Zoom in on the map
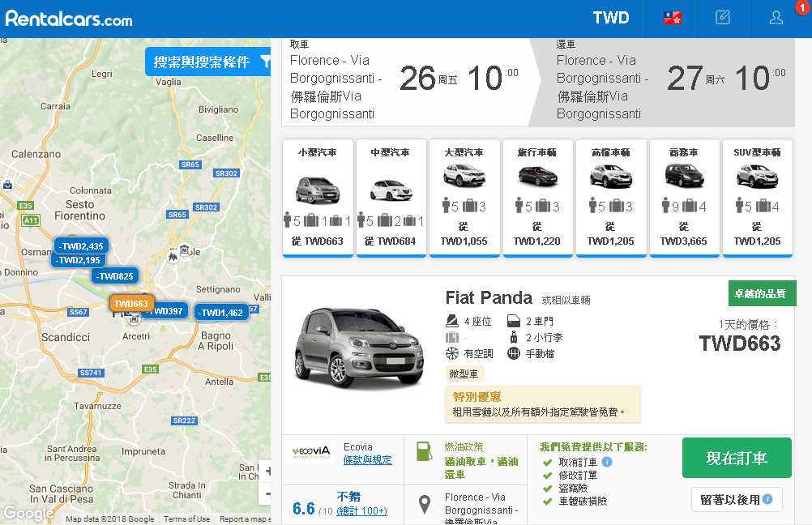This screenshot has height=525, width=812. point(267,472)
